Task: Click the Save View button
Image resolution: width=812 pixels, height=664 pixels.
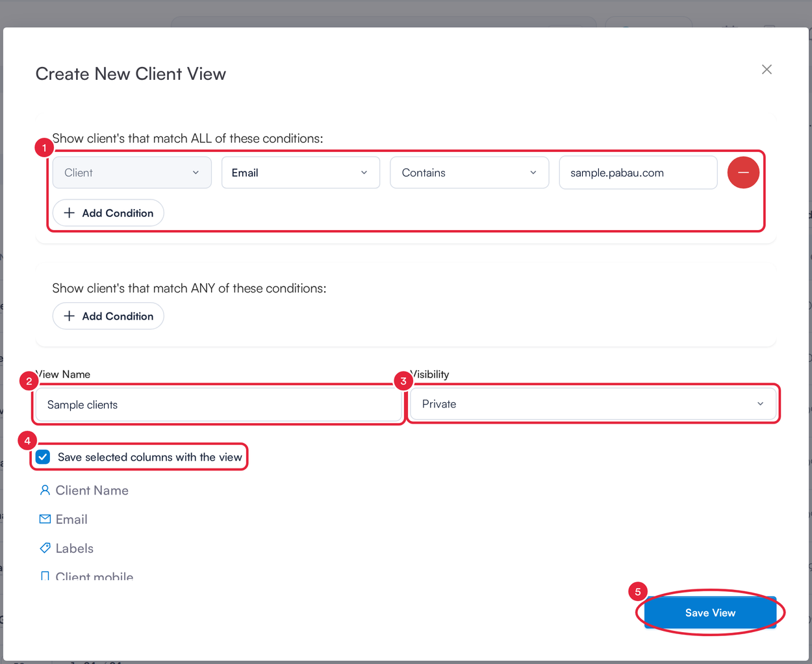Action: pyautogui.click(x=710, y=613)
